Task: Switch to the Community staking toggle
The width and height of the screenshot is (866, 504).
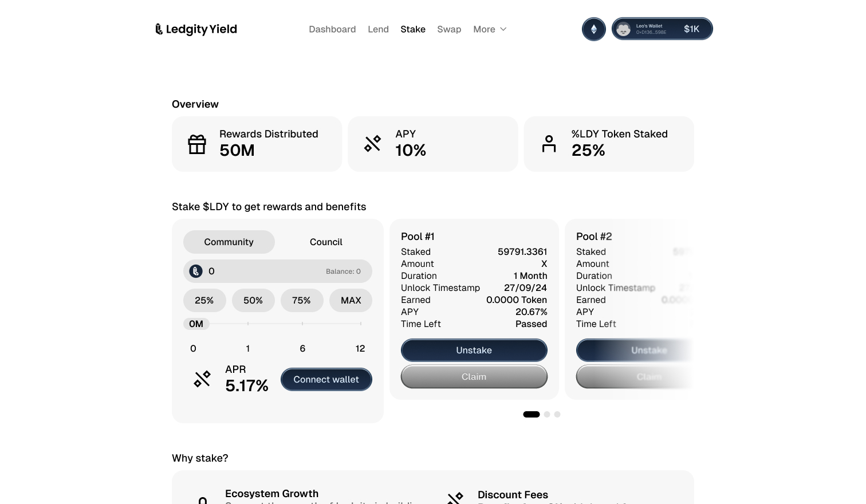Action: coord(229,242)
